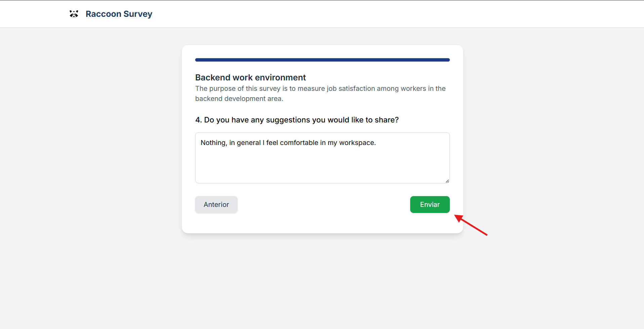Click the phrase "backend development area" in the description
This screenshot has width=644, height=329.
point(238,99)
